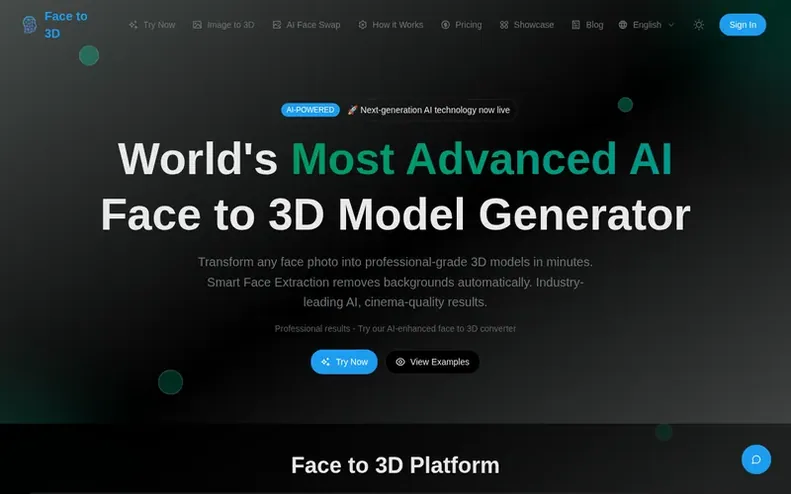Open the Blog link

tap(588, 25)
